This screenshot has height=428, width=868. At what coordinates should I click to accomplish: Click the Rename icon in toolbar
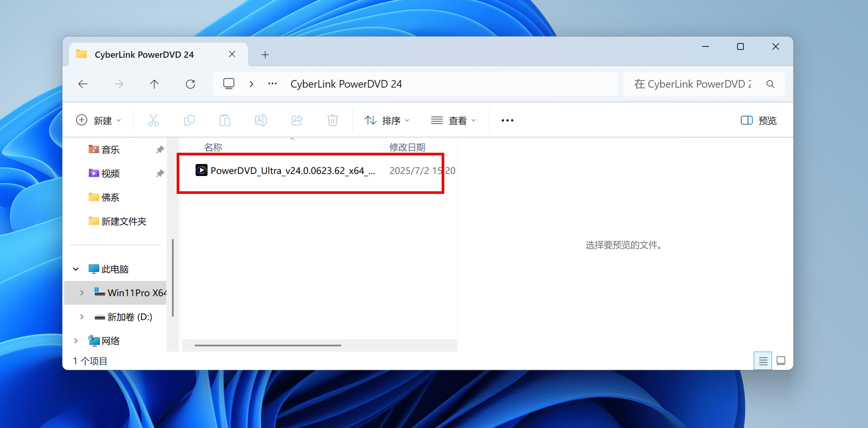(261, 120)
